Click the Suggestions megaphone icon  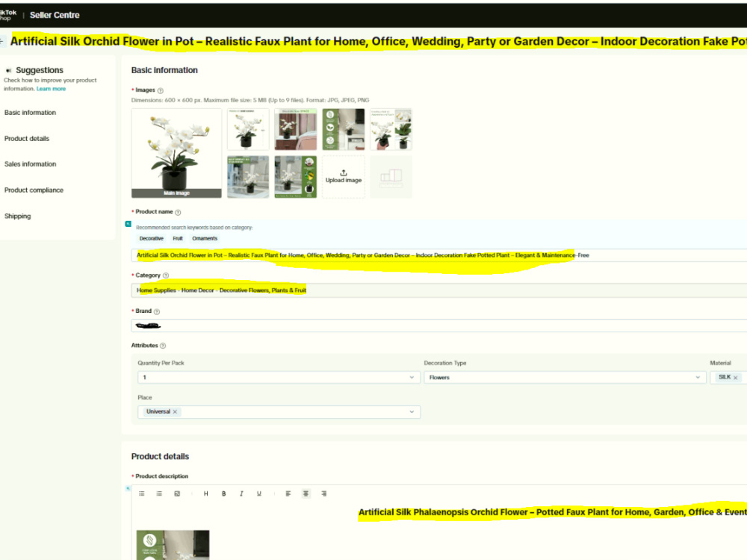tap(8, 70)
